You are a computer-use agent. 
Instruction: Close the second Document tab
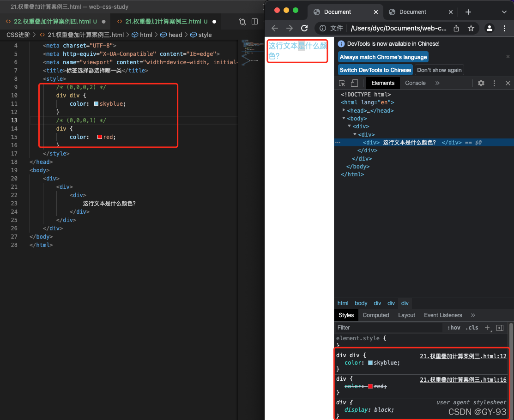tap(451, 12)
